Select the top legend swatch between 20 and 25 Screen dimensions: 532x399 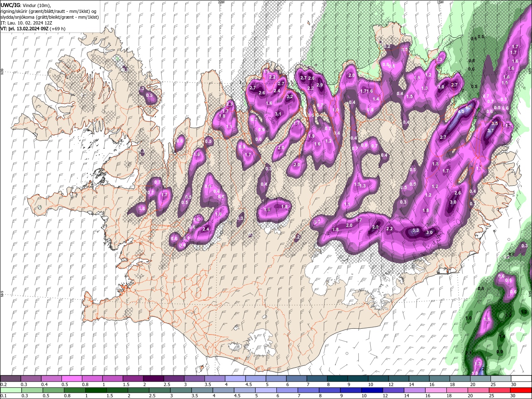pyautogui.click(x=480, y=379)
